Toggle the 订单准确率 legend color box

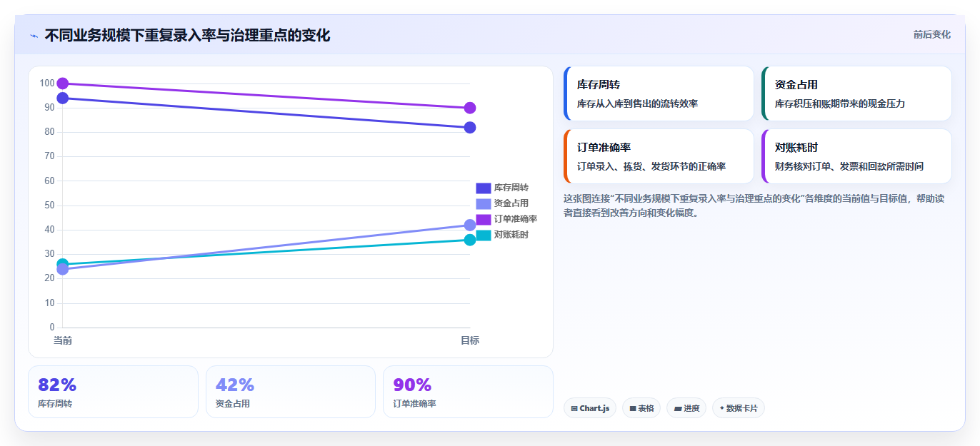[x=484, y=219]
